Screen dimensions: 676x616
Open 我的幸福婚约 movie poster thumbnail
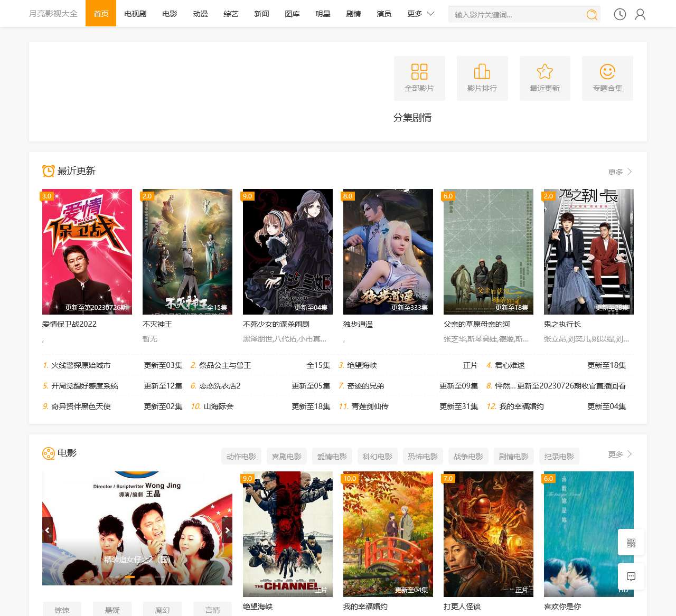pos(388,534)
